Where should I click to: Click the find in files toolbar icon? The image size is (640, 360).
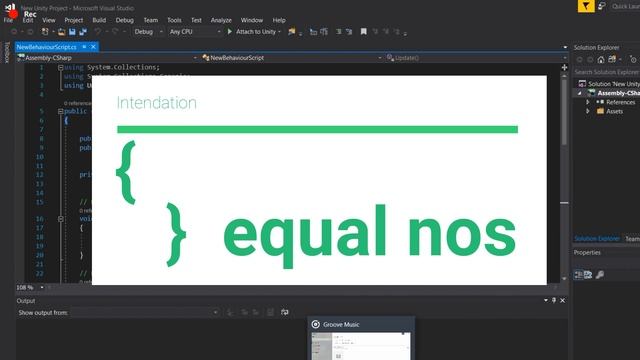(x=291, y=31)
